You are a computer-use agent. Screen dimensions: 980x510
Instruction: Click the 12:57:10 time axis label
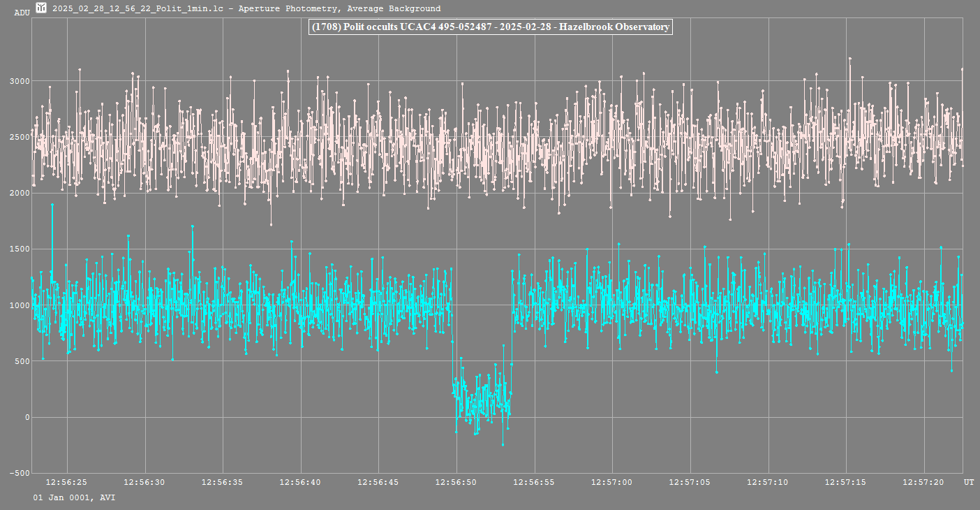(x=769, y=482)
